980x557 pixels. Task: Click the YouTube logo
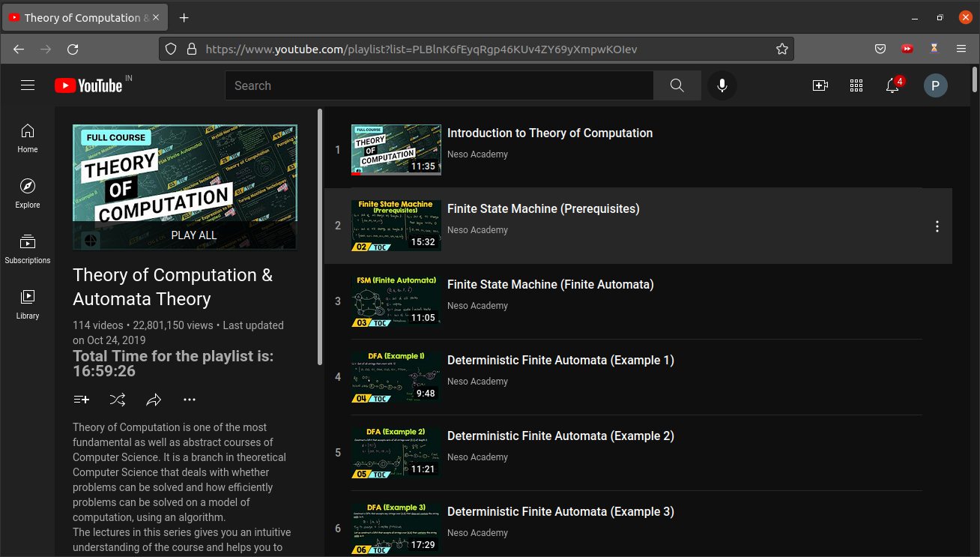88,85
